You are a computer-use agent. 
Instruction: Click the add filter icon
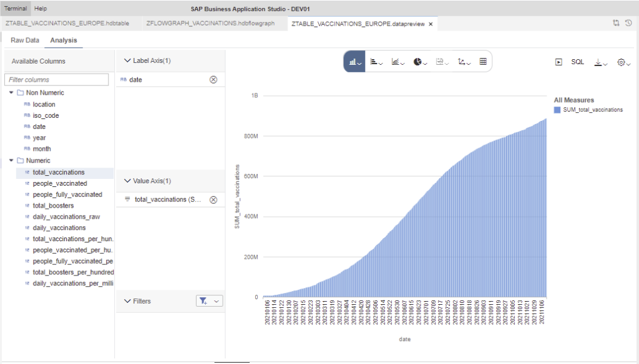tap(203, 301)
